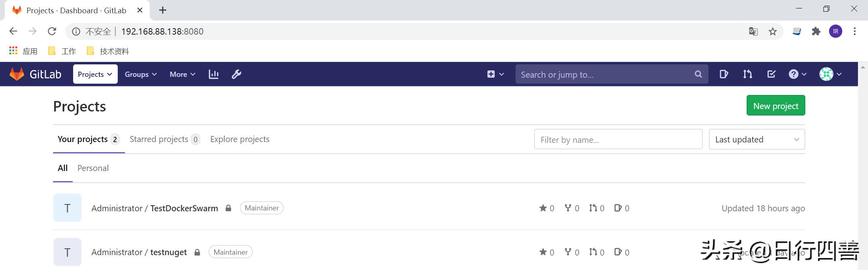
Task: Switch to Starred projects tab
Action: [164, 139]
